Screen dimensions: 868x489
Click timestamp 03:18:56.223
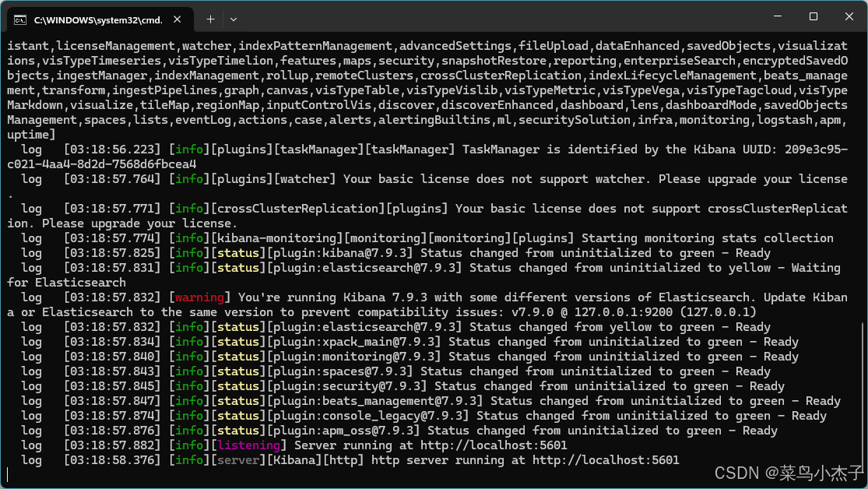click(112, 150)
